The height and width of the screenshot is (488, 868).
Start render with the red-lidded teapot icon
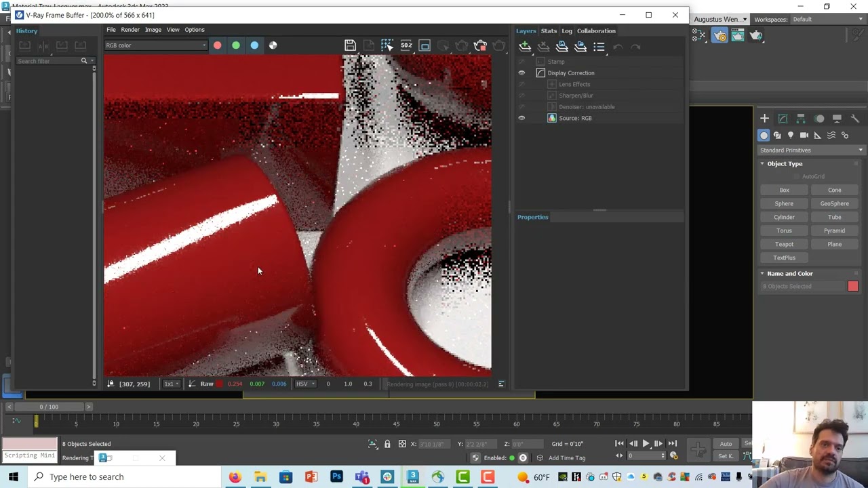click(480, 45)
